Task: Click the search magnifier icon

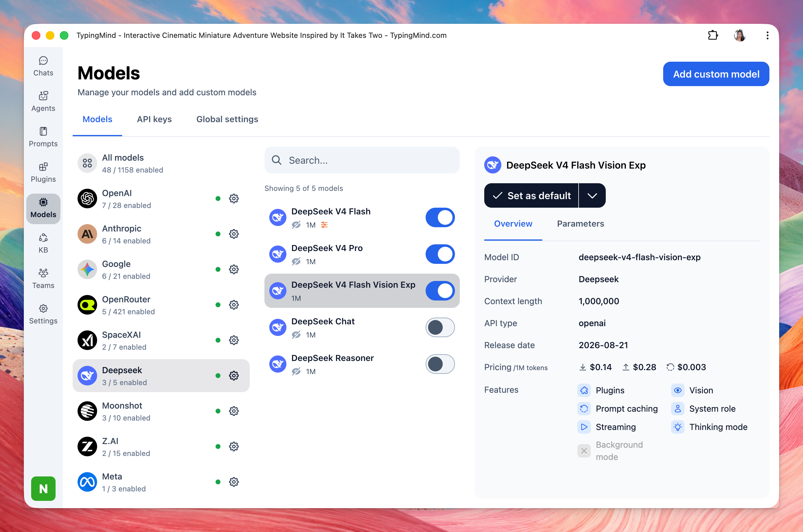Action: point(276,160)
